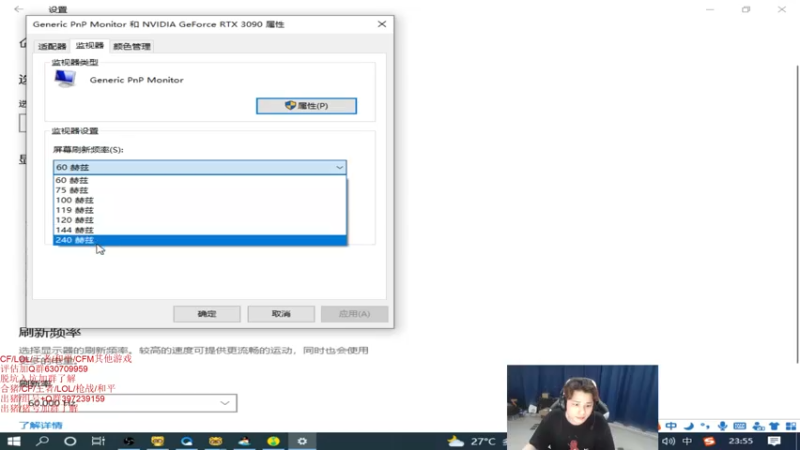800x450 pixels.
Task: Click the keyboard icon on IME toolbar
Action: (x=739, y=426)
